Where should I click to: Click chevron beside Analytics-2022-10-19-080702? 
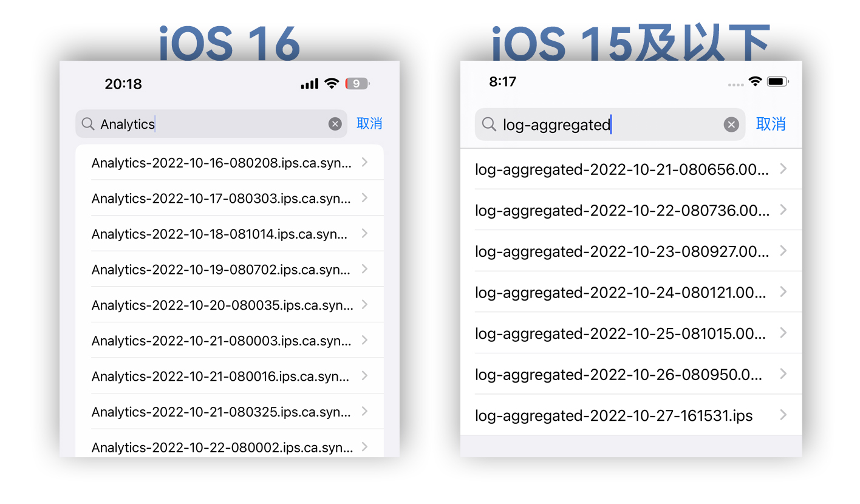364,268
